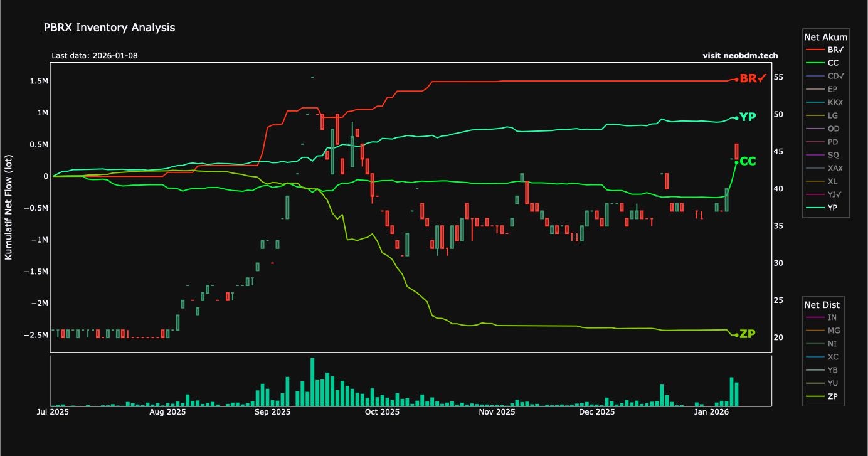
Task: Click the YP label at line end
Action: pos(748,117)
